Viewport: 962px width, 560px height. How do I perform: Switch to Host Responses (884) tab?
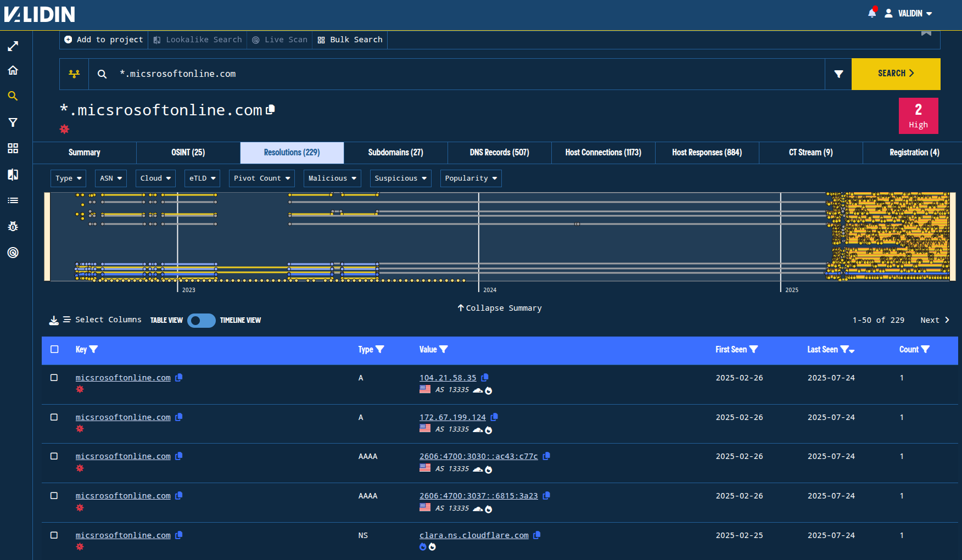point(707,153)
